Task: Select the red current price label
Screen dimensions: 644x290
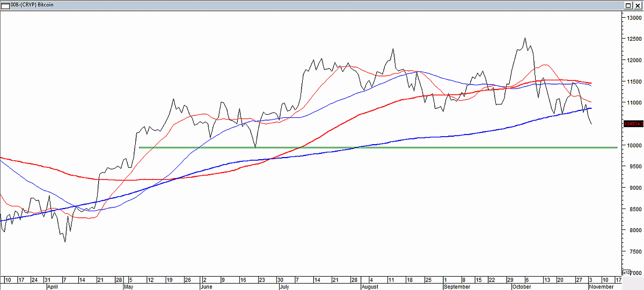Action: click(x=633, y=124)
